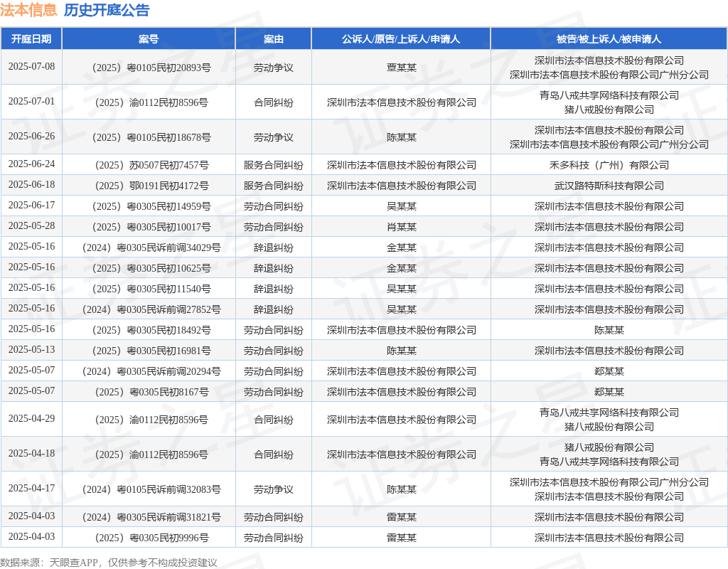This screenshot has width=728, height=569.
Task: Select the 2025-06-24 hearing date cell
Action: point(31,164)
